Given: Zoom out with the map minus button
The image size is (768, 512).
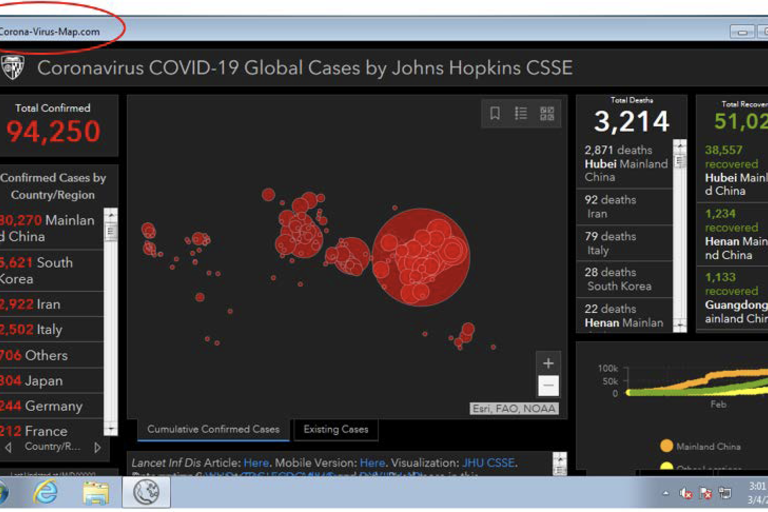Looking at the screenshot, I should coord(548,385).
